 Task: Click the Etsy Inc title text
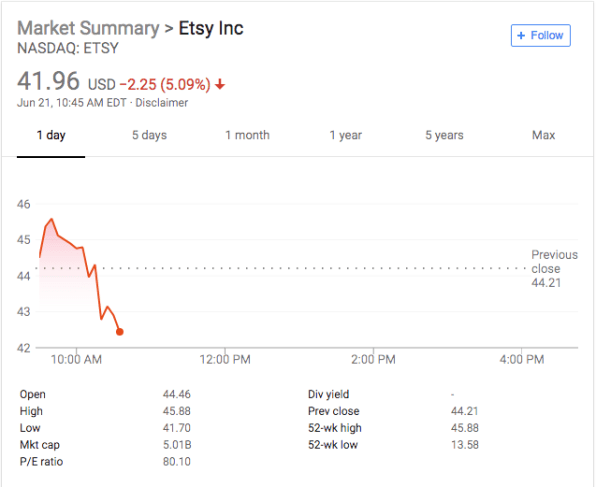(x=211, y=29)
